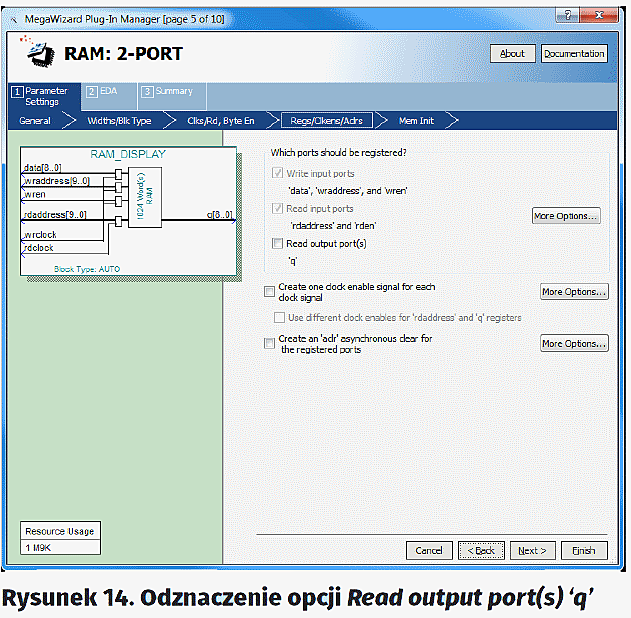
Task: Open the Documentation button
Action: [x=574, y=54]
